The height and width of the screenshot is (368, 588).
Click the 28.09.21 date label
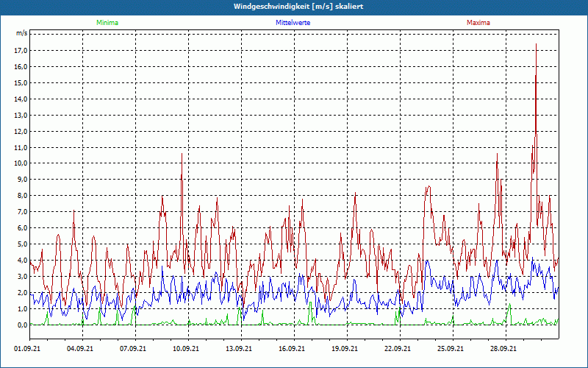coord(503,348)
